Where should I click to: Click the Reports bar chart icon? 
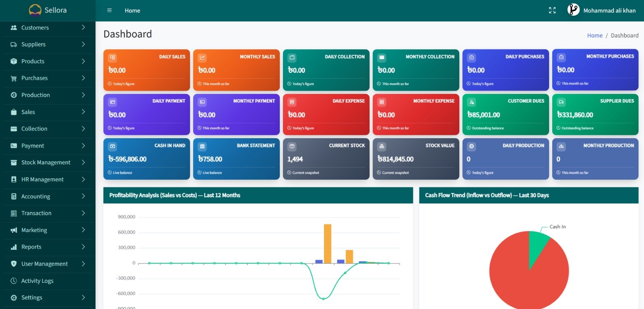[14, 247]
